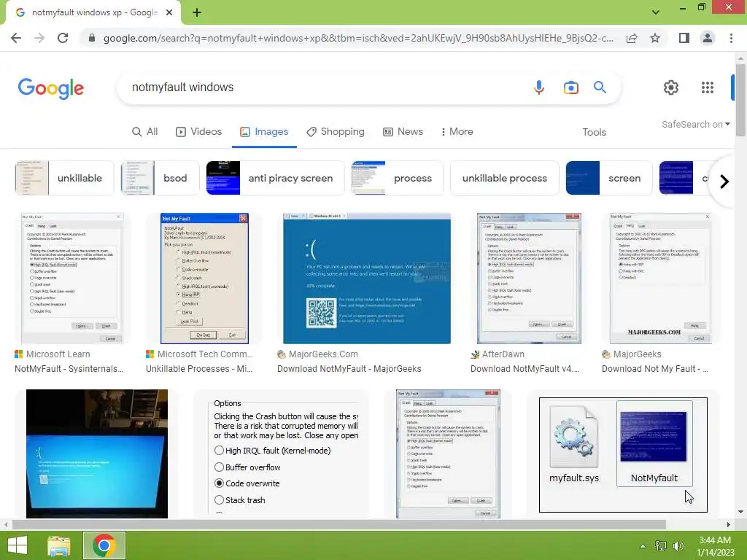Click Chrome icon in taskbar
747x560 pixels.
104,545
